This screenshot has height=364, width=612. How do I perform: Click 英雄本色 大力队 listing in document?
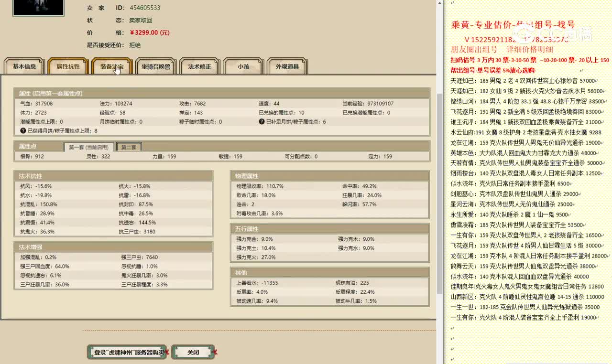click(x=524, y=153)
